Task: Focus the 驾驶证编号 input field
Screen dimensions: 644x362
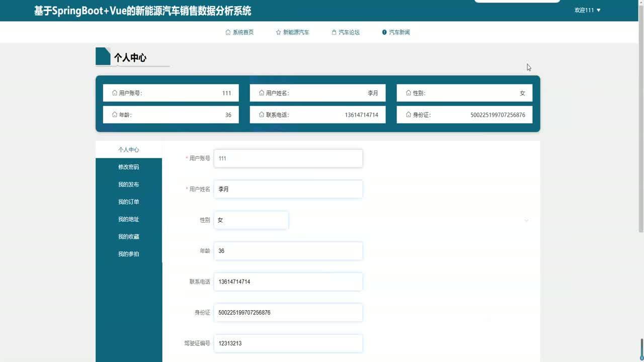Action: (288, 343)
